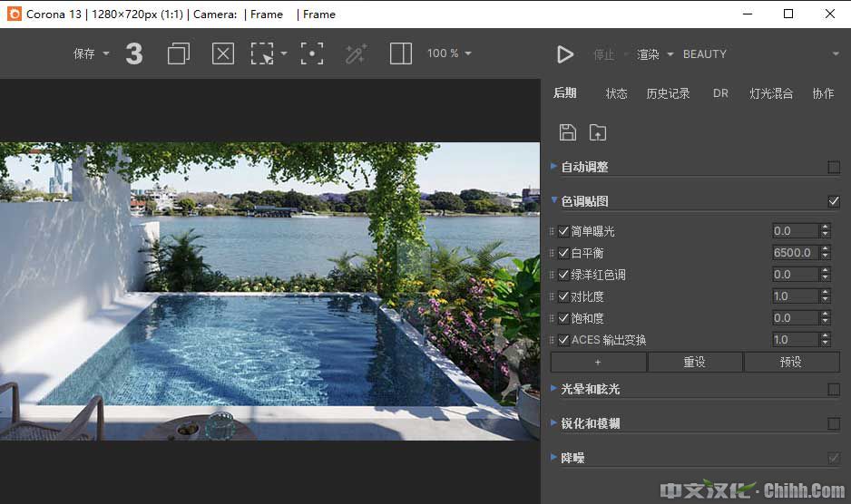Click the 对比度 value field

(794, 296)
